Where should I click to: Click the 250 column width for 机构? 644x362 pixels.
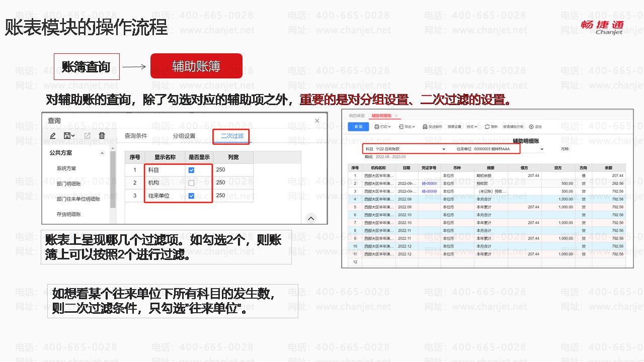pyautogui.click(x=233, y=183)
